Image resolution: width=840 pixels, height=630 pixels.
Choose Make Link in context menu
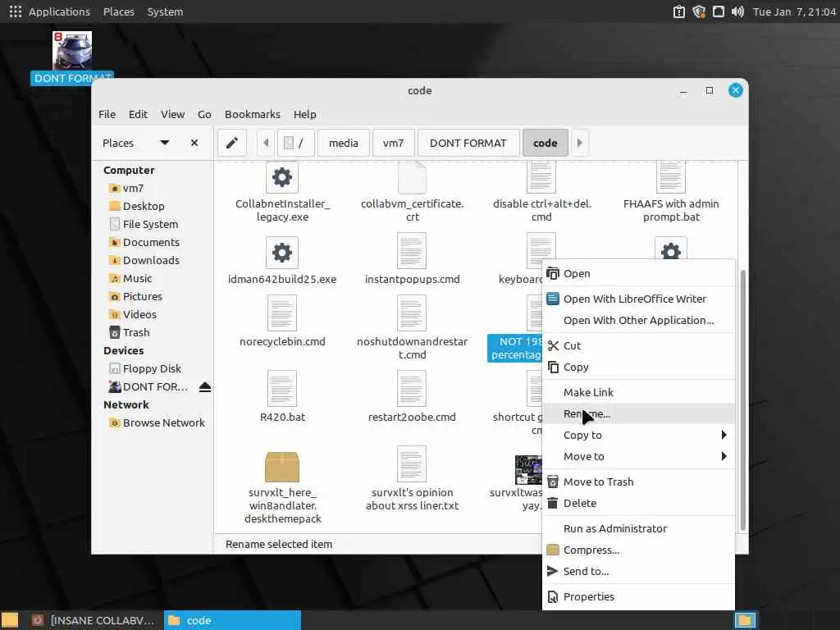pos(638,392)
